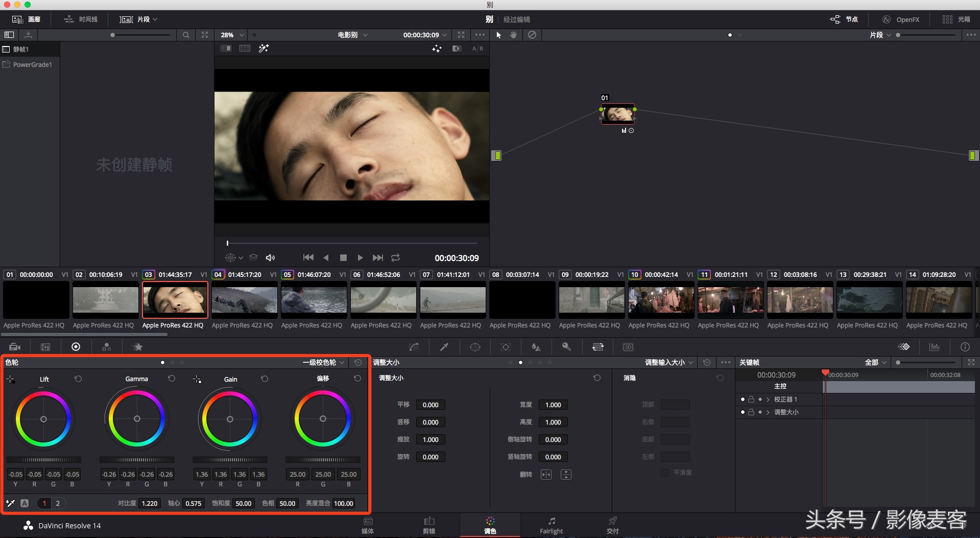
Task: Toggle lock on 校正器 1 keyframe track
Action: 751,399
